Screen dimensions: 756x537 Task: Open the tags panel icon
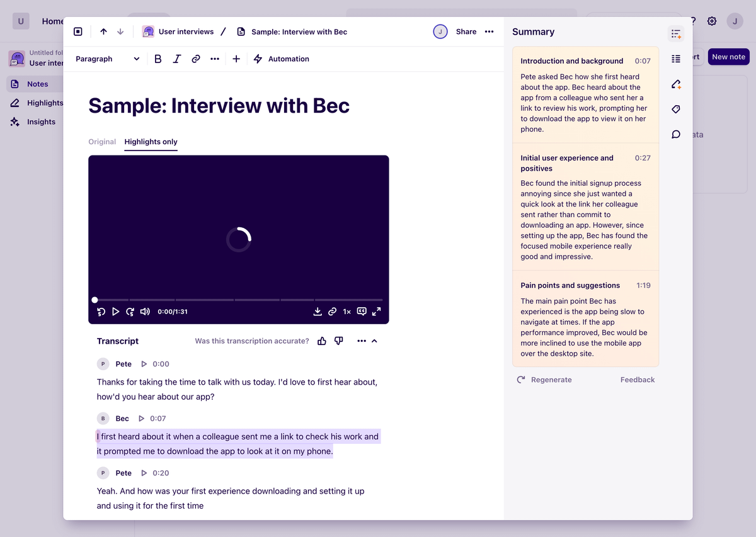pyautogui.click(x=676, y=110)
